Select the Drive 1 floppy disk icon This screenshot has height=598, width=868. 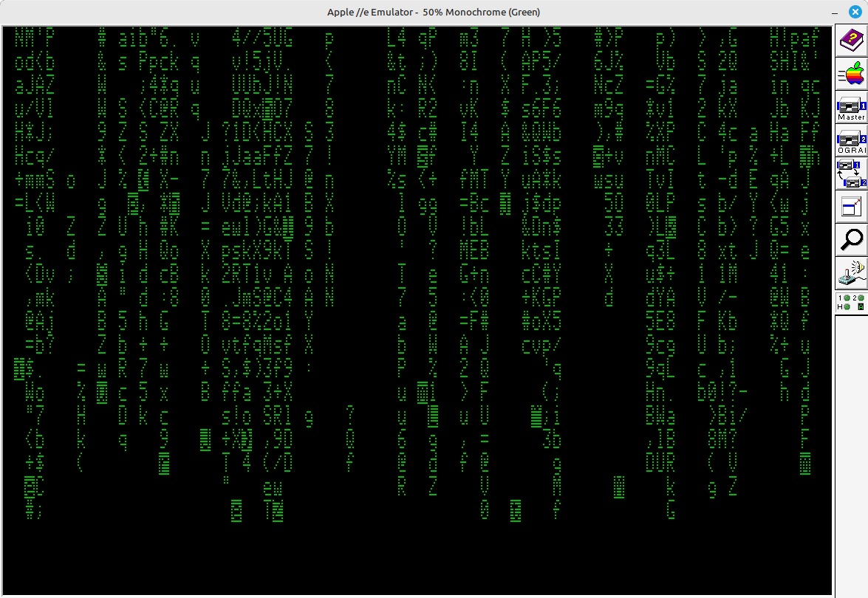coord(851,105)
